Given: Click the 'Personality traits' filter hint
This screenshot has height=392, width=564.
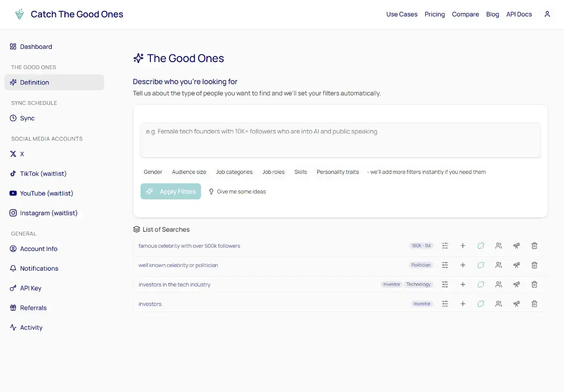Looking at the screenshot, I should tap(337, 172).
